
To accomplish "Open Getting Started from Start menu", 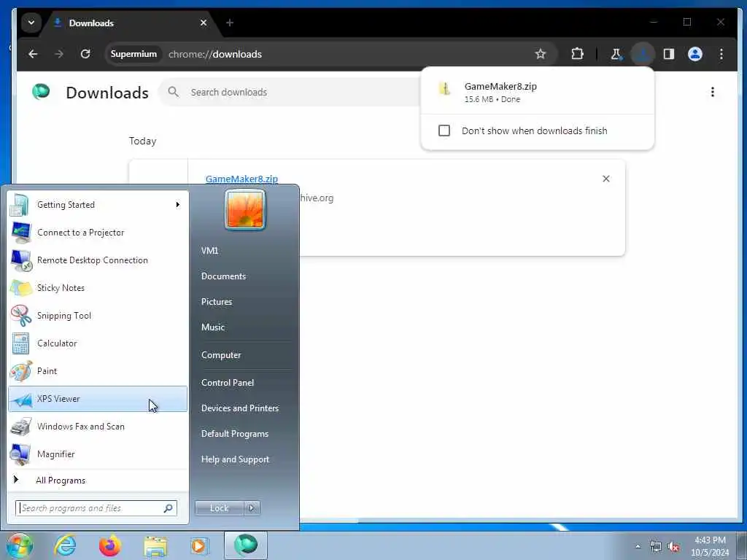I will tap(98, 205).
